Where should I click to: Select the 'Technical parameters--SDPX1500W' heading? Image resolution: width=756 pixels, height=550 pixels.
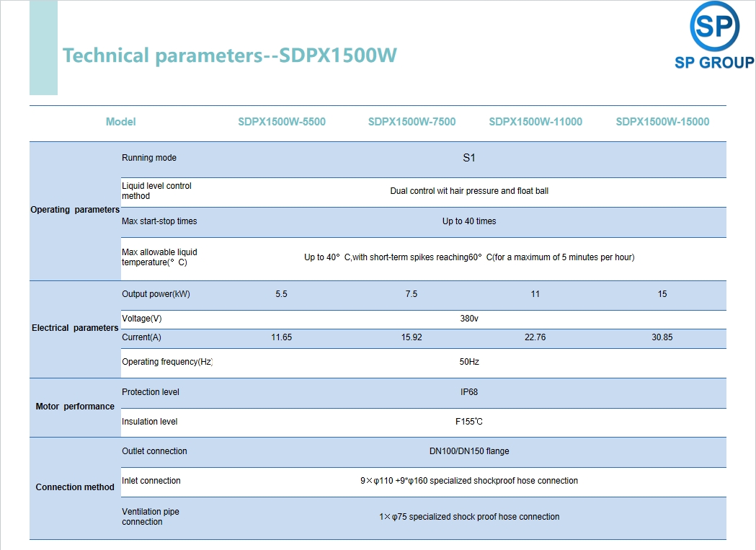[230, 56]
